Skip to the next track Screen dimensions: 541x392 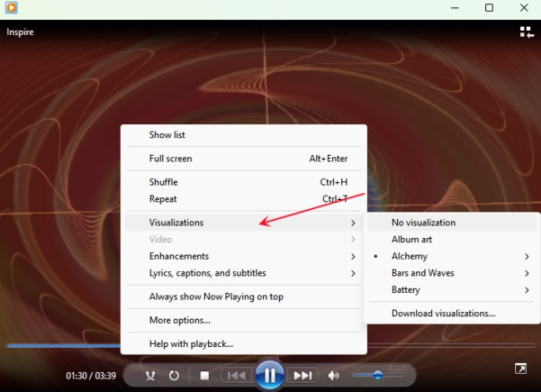pyautogui.click(x=302, y=375)
